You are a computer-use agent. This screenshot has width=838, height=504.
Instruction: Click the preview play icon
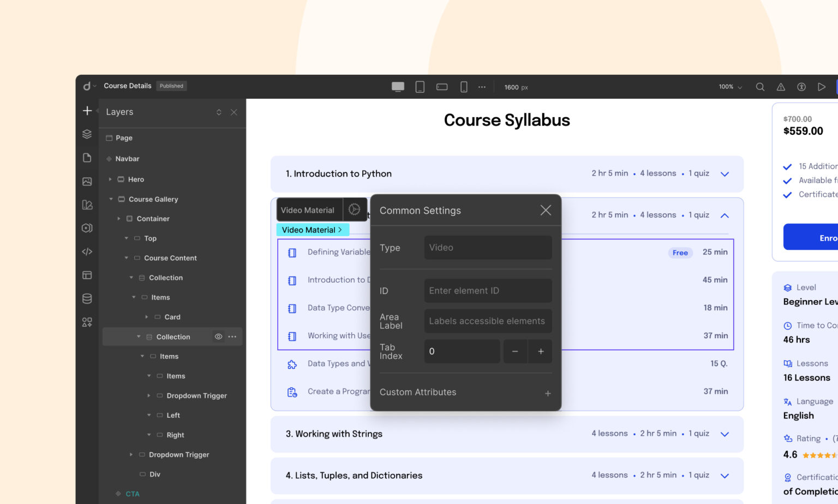coord(821,87)
